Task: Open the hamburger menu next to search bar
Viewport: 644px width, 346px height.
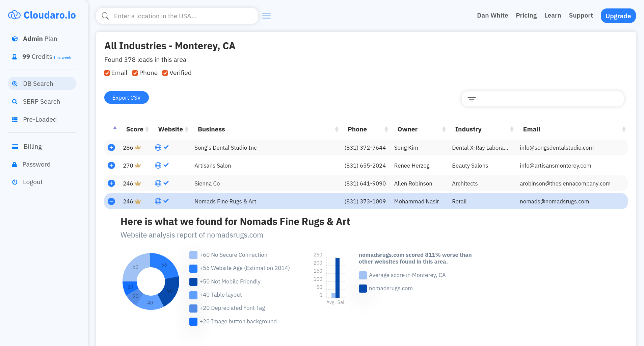Action: pos(267,16)
